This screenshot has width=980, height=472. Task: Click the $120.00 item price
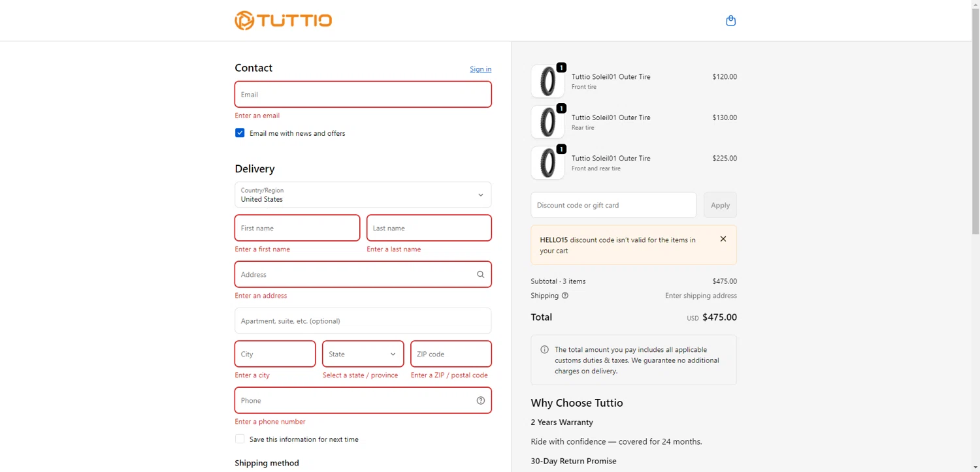725,77
